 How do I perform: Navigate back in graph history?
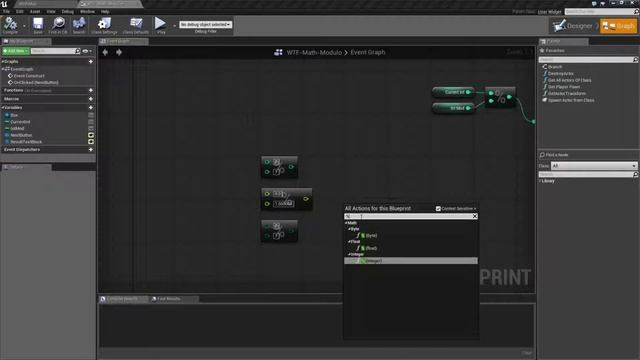105,52
